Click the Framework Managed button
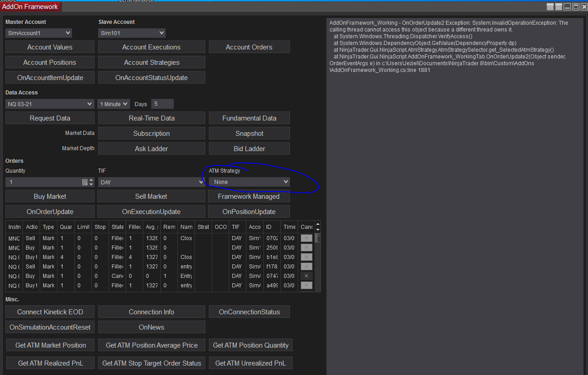Image resolution: width=588 pixels, height=375 pixels. [249, 196]
